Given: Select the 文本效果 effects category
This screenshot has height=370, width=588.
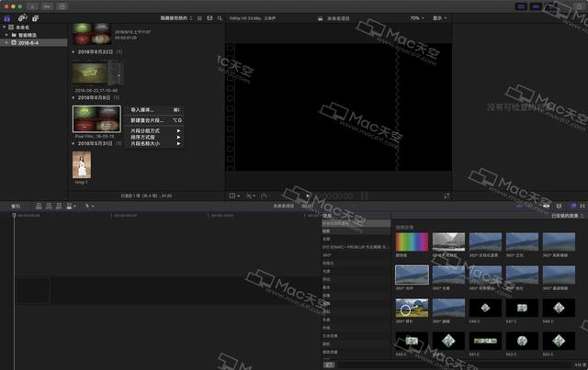Looking at the screenshot, I should 356,336.
